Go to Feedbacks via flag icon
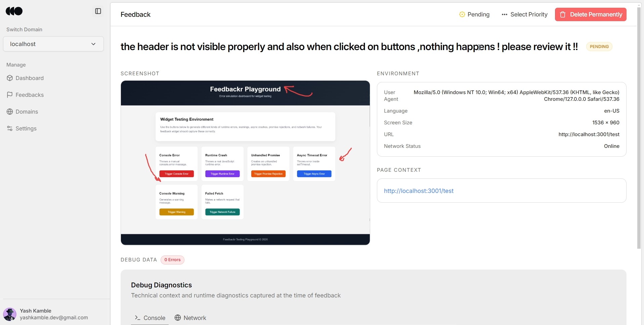Viewport: 644px width, 325px height. click(10, 95)
